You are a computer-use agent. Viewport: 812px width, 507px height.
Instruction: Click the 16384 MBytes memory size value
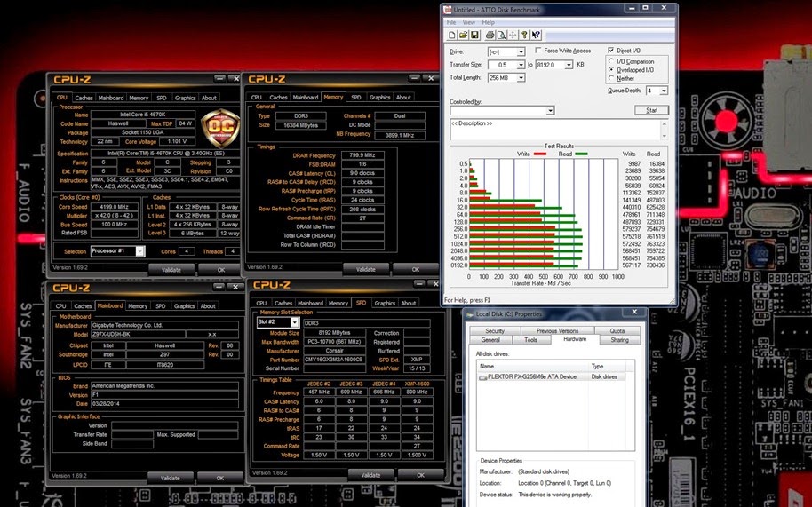click(x=300, y=125)
